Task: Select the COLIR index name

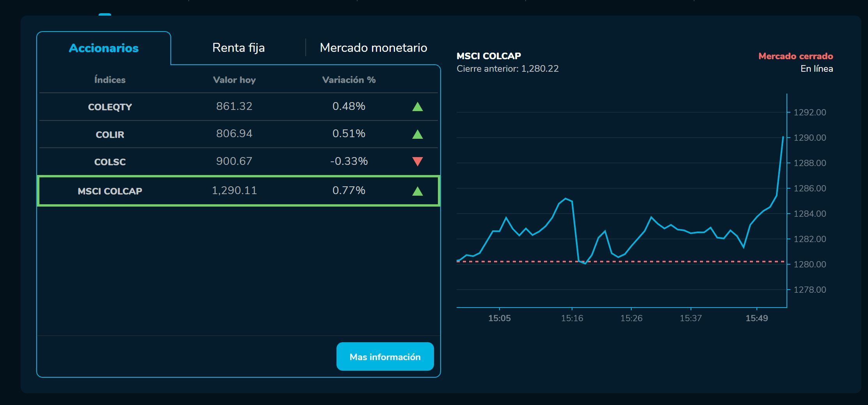Action: pos(110,134)
